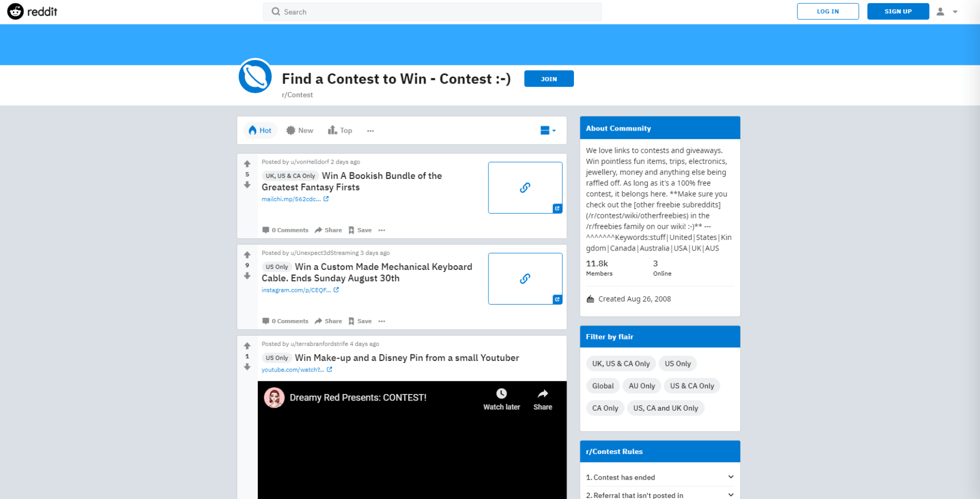980x499 pixels.
Task: Click the search magnifier icon
Action: click(x=275, y=11)
